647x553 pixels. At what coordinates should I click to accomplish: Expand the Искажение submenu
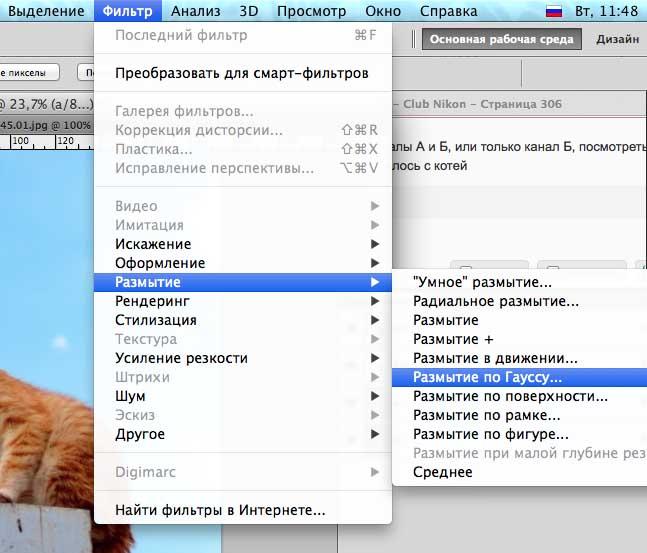(243, 244)
